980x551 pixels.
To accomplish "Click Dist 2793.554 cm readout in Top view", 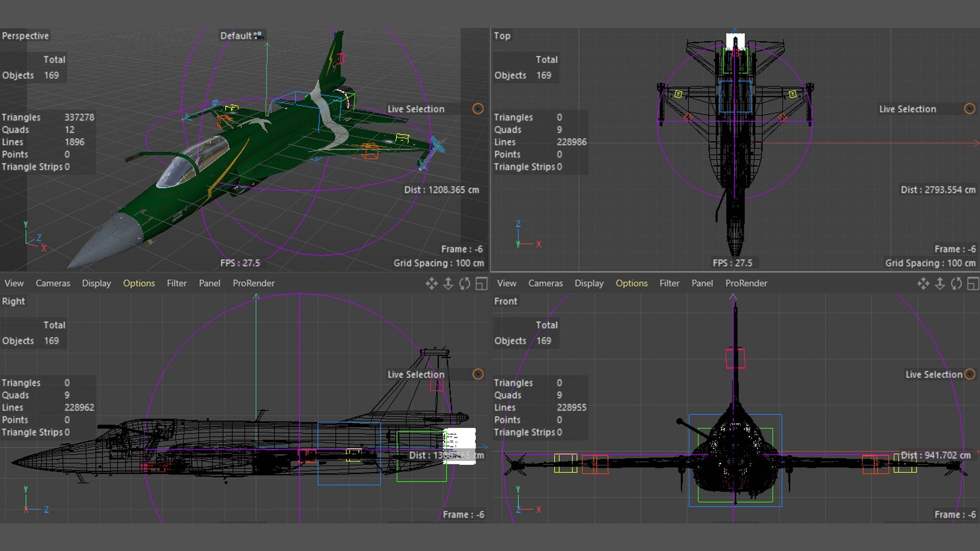I will [x=938, y=190].
